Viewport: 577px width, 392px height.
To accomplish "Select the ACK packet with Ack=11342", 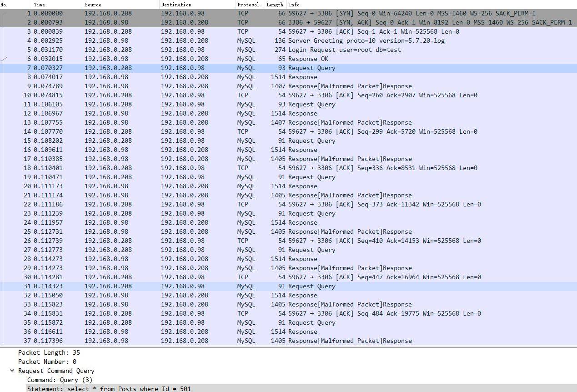I will (288, 204).
